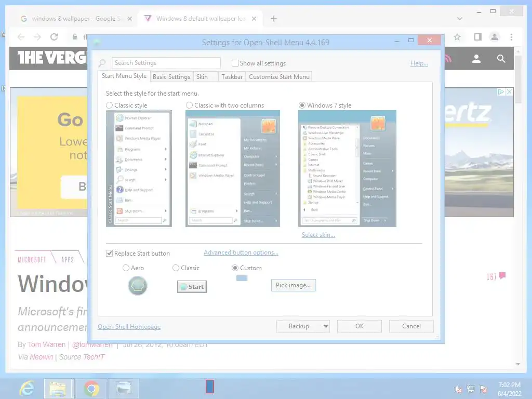This screenshot has width=532, height=399.
Task: Enable Show all settings checkbox
Action: point(235,63)
